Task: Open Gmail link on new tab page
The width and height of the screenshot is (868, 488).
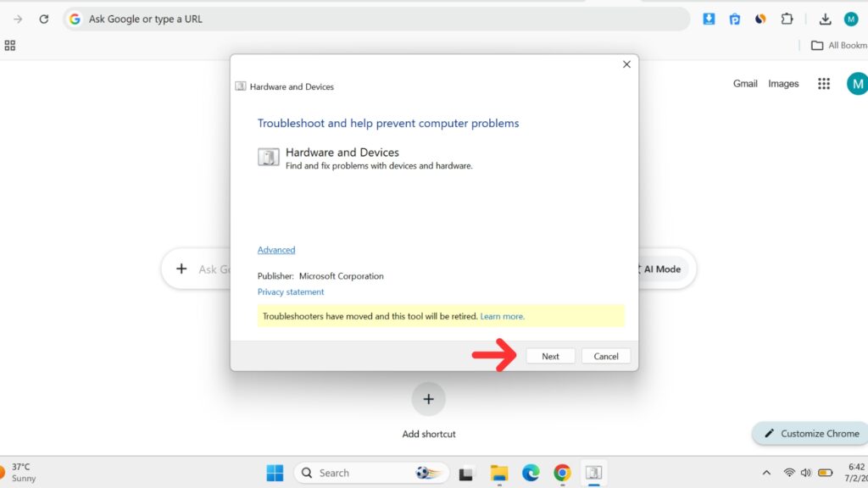Action: point(745,84)
